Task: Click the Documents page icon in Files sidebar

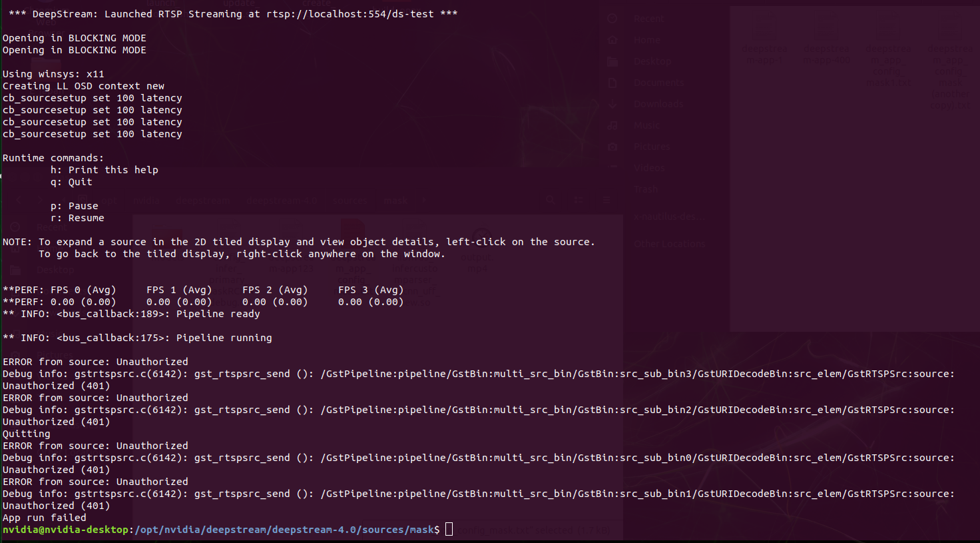Action: pyautogui.click(x=612, y=83)
